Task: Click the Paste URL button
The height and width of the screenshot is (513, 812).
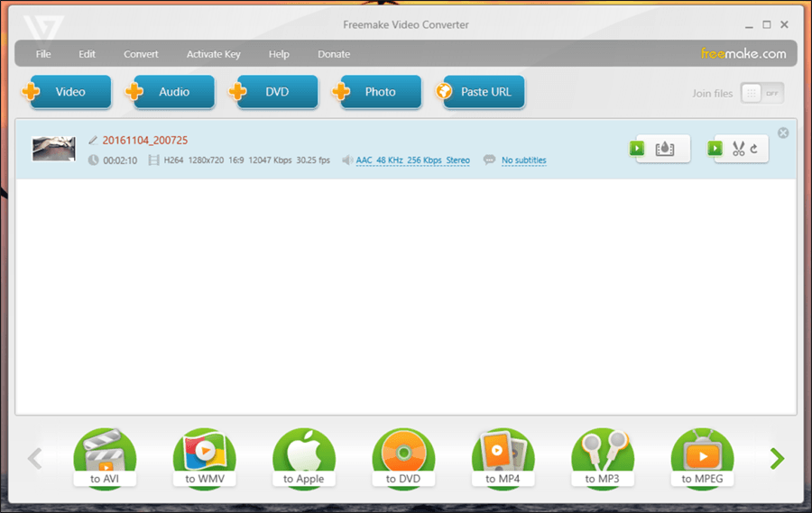Action: [484, 92]
